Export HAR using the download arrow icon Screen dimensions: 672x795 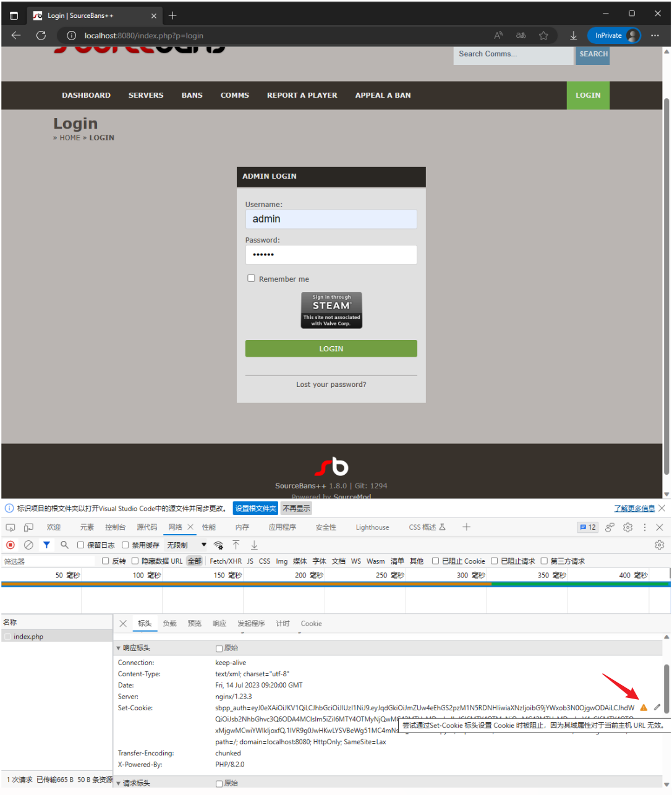coord(253,545)
